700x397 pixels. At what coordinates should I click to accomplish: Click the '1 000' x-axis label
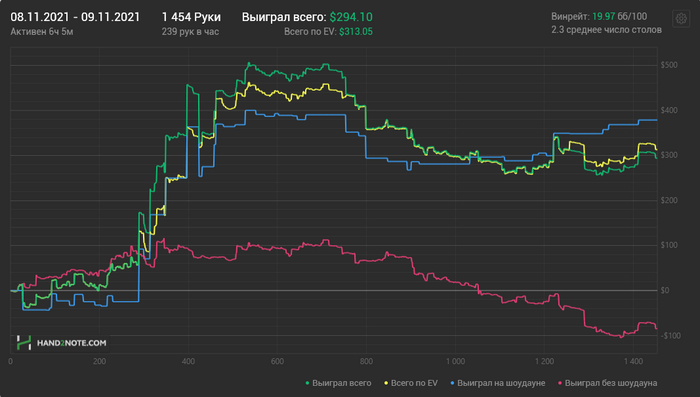coord(455,361)
